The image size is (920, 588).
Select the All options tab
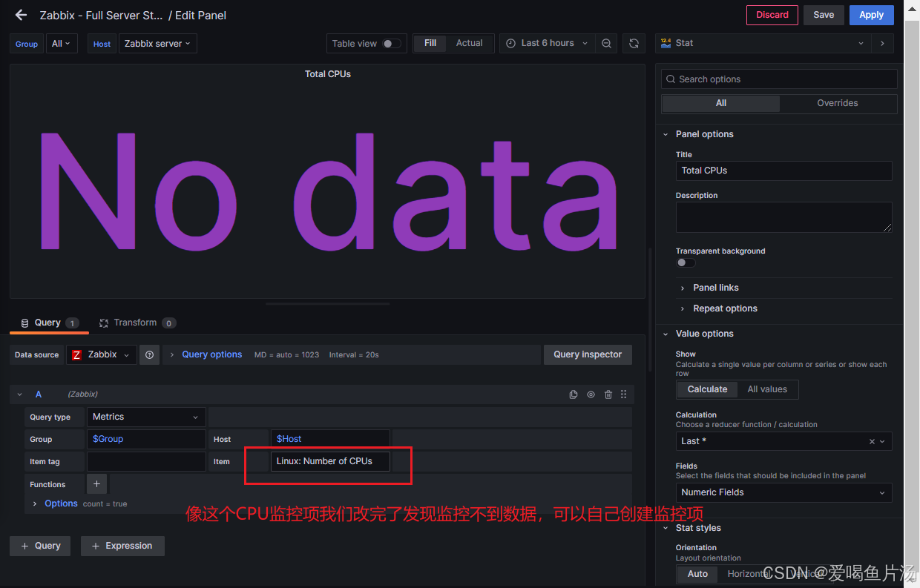click(721, 103)
